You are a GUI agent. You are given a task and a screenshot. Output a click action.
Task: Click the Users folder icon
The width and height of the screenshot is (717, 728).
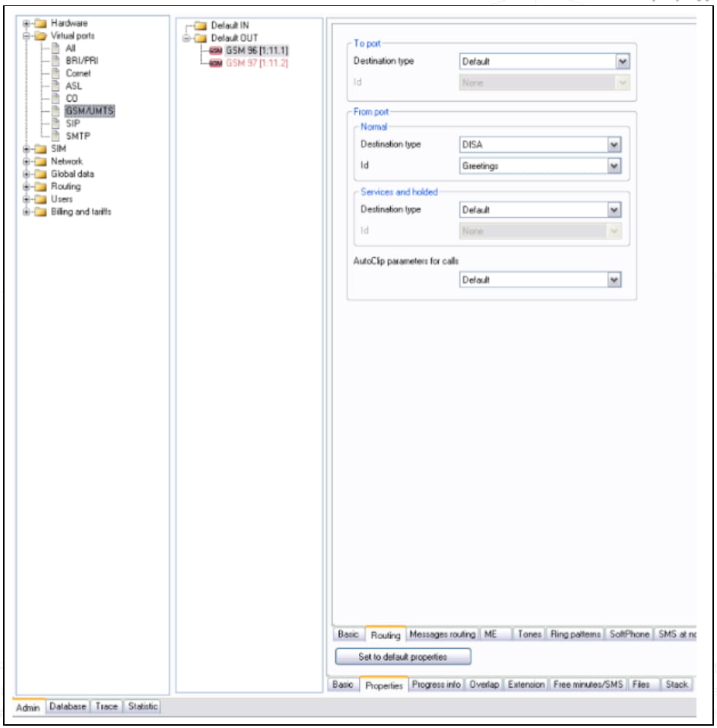click(x=41, y=199)
